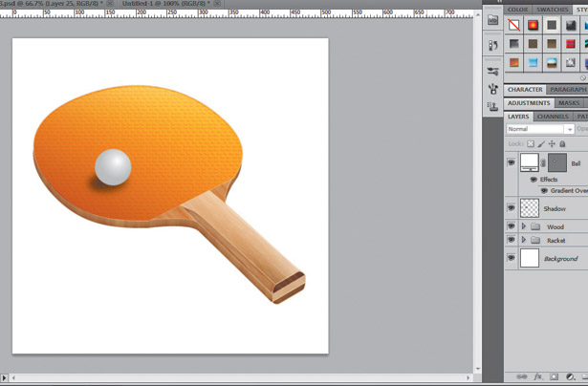Lock the layer position (move icon)

[x=550, y=143]
